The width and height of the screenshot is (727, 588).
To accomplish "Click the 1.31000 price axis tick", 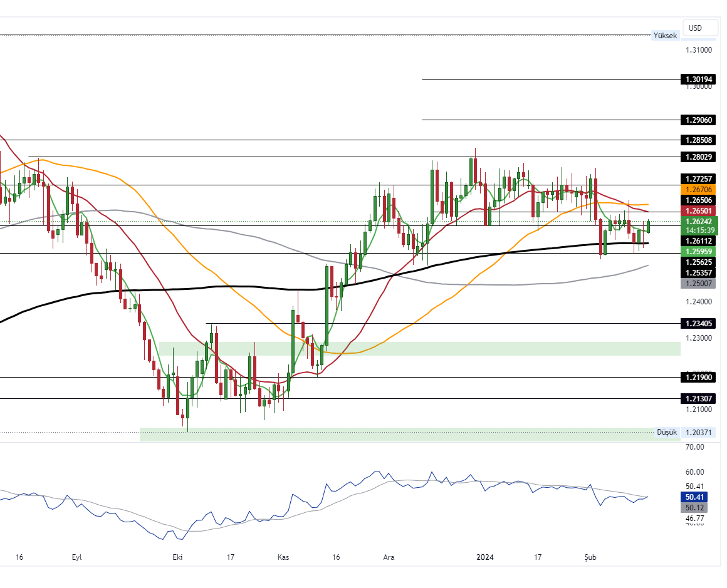I will (x=699, y=50).
